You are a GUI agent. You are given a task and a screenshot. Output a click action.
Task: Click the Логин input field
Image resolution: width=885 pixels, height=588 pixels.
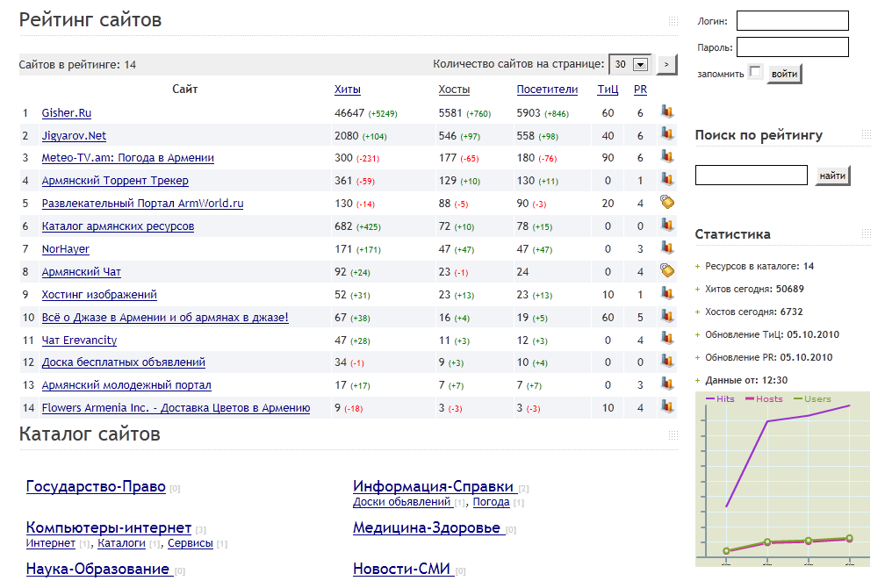pos(792,20)
